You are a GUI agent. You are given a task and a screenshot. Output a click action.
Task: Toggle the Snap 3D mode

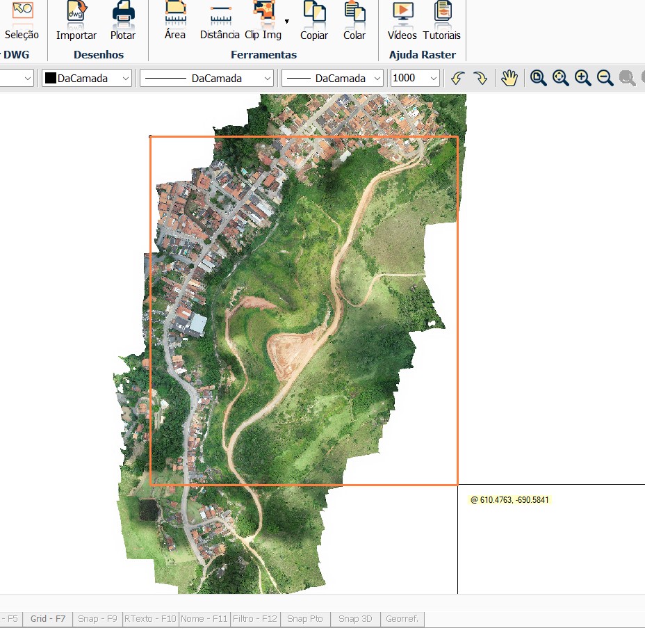click(x=354, y=618)
